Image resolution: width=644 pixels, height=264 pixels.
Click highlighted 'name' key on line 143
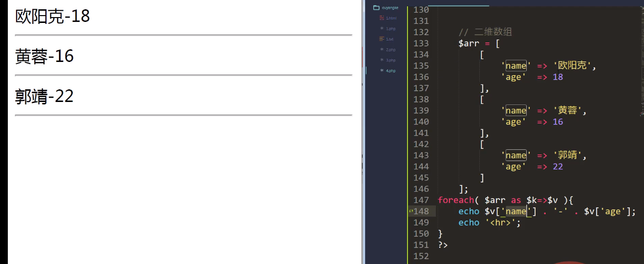(516, 156)
